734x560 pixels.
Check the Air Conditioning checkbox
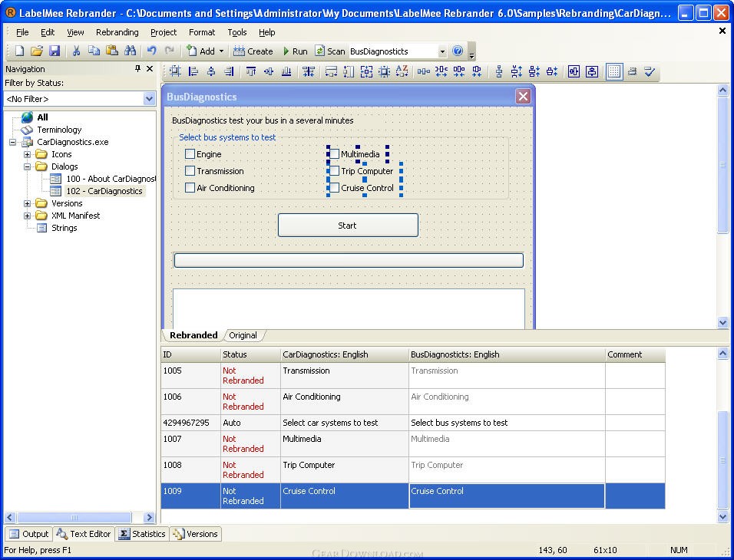pos(190,188)
